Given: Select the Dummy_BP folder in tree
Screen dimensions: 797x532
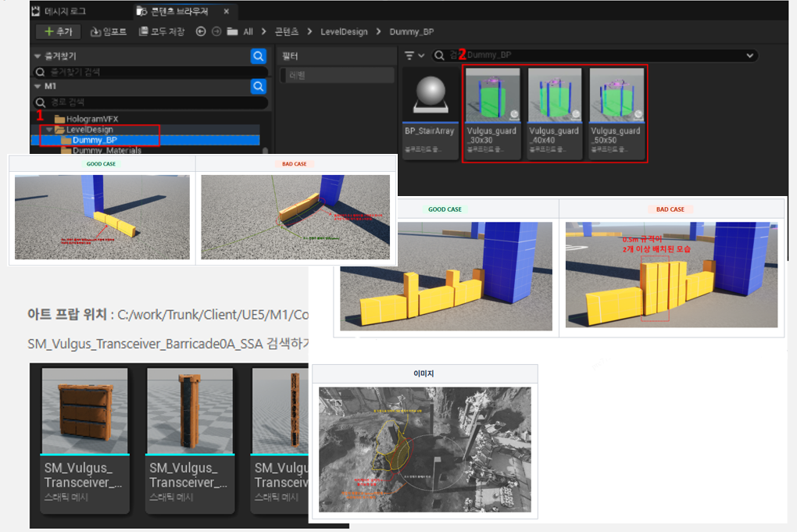Looking at the screenshot, I should pyautogui.click(x=95, y=141).
